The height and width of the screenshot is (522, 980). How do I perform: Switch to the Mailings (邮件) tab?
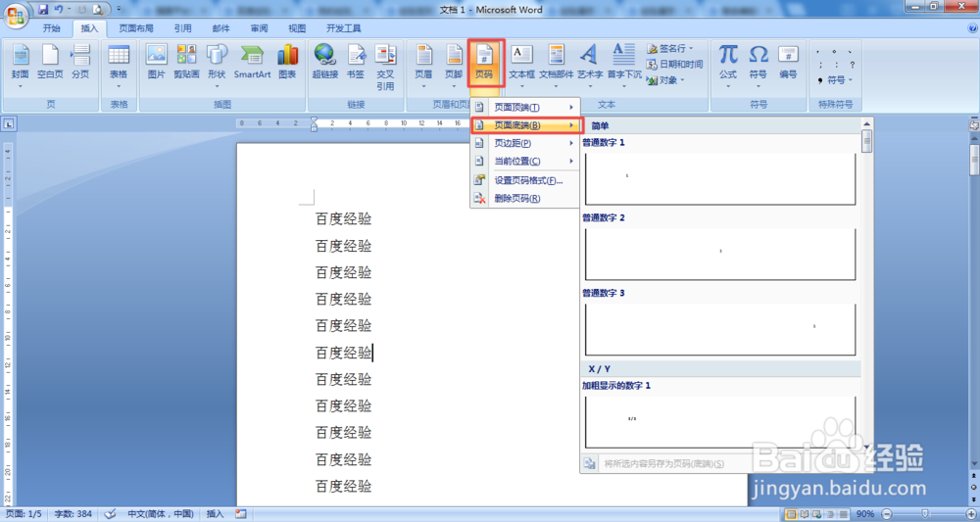point(220,28)
